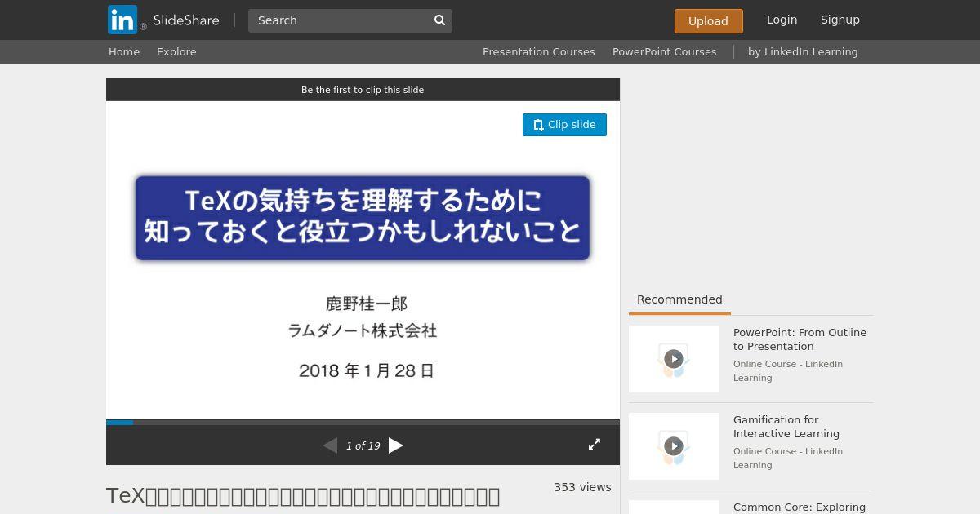Click the slide progress bar
Screen dimensions: 980x514
point(363,423)
